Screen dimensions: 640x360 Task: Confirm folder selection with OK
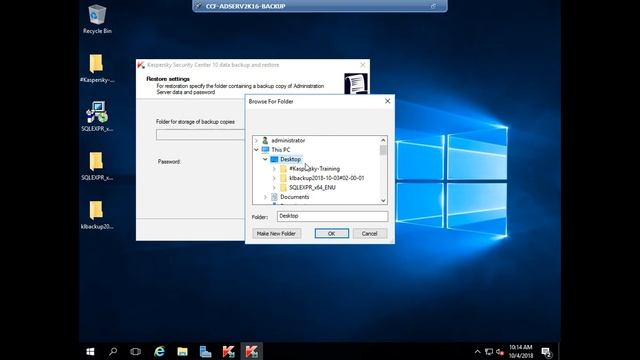pos(331,233)
